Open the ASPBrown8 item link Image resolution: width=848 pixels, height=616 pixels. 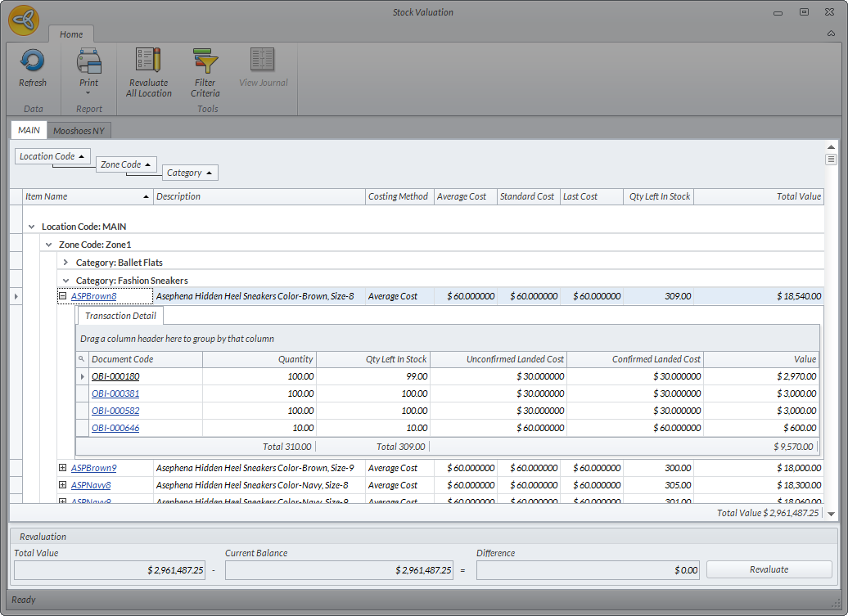click(x=93, y=296)
